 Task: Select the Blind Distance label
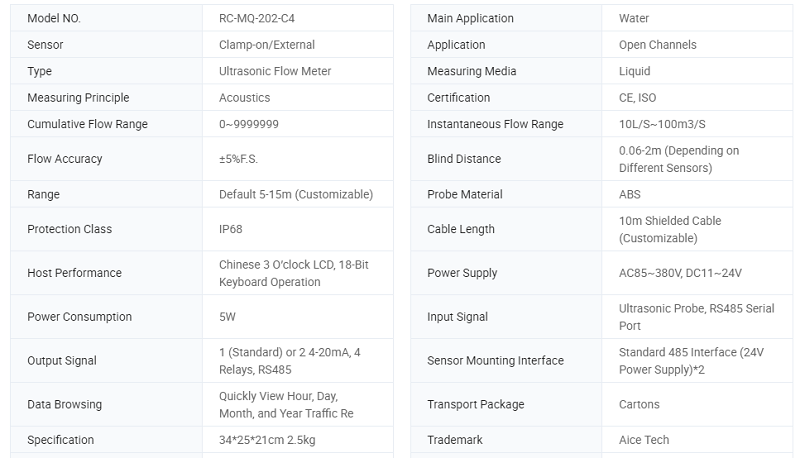pyautogui.click(x=464, y=159)
